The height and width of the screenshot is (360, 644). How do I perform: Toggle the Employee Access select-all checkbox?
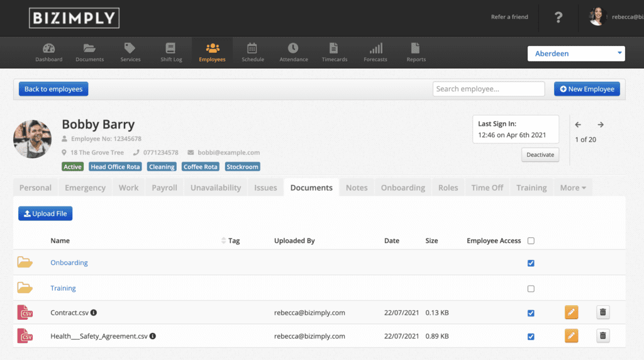pyautogui.click(x=531, y=240)
